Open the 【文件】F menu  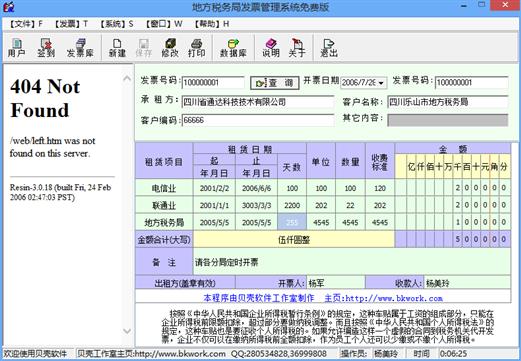25,24
